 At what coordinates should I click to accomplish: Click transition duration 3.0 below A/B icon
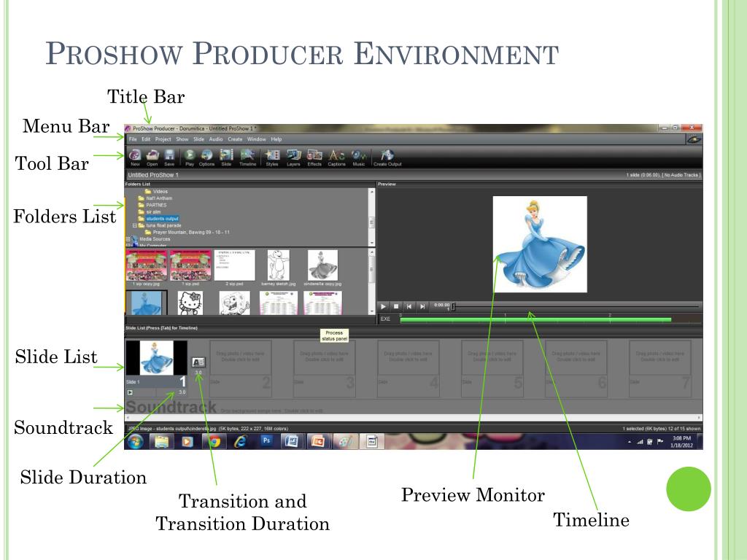coord(198,373)
